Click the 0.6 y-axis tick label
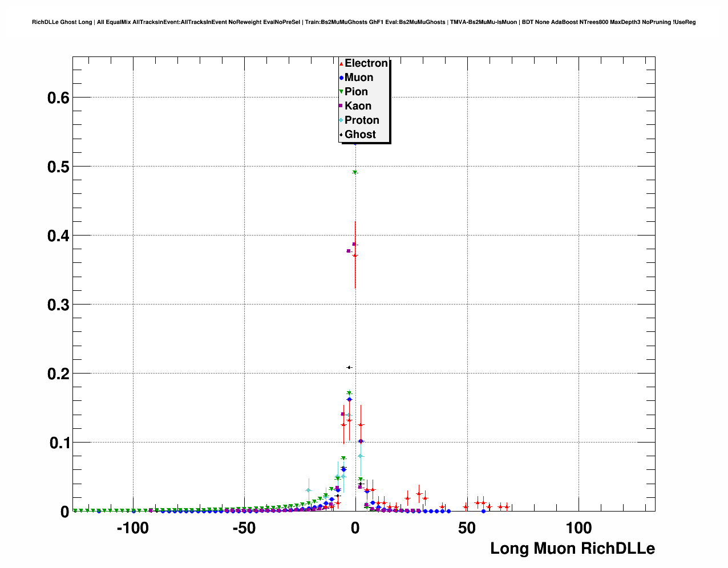The width and height of the screenshot is (728, 568). (x=58, y=98)
